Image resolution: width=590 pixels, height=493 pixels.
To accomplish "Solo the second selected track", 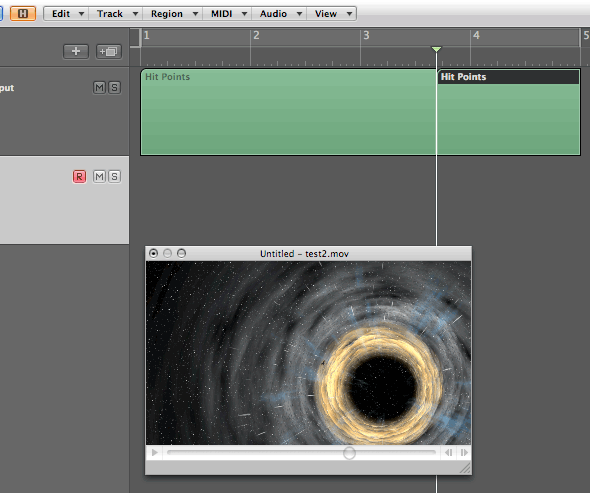I will pos(114,177).
